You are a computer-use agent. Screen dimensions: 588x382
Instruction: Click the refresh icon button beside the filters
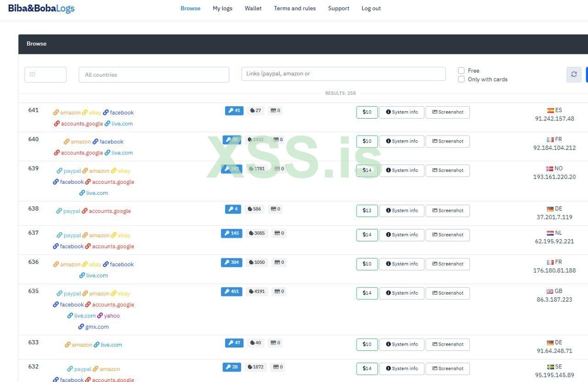pyautogui.click(x=574, y=74)
